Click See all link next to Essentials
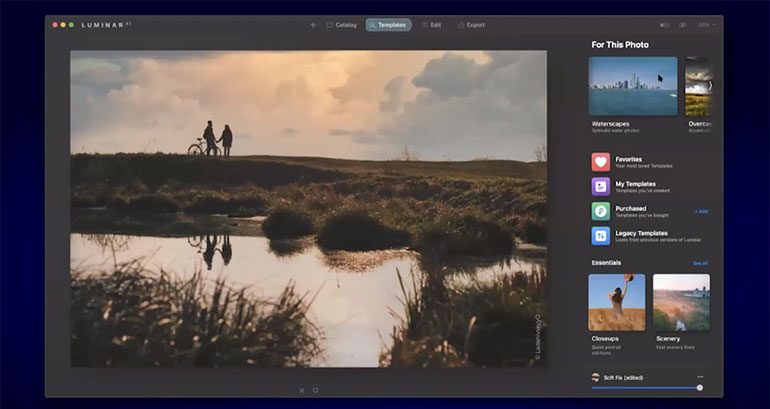The height and width of the screenshot is (409, 770). tap(700, 263)
